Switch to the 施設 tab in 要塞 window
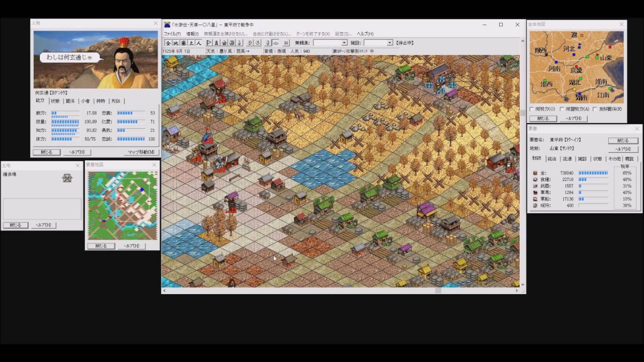 point(582,159)
